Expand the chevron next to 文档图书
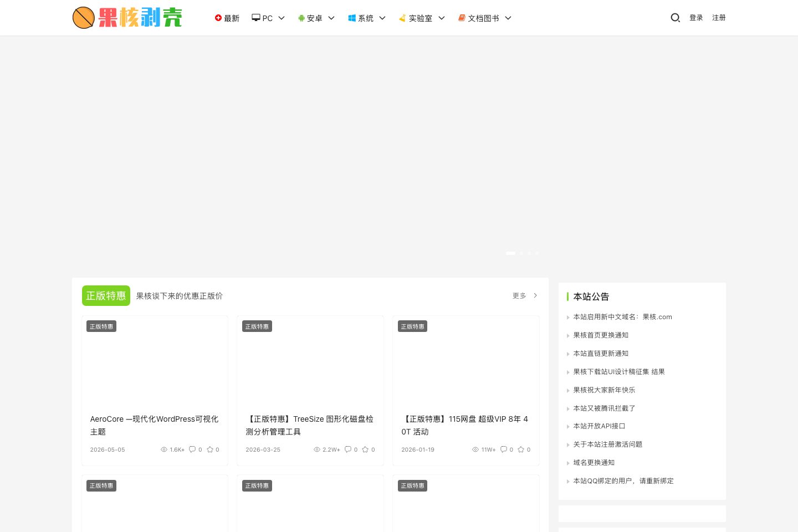This screenshot has height=532, width=798. [x=508, y=18]
